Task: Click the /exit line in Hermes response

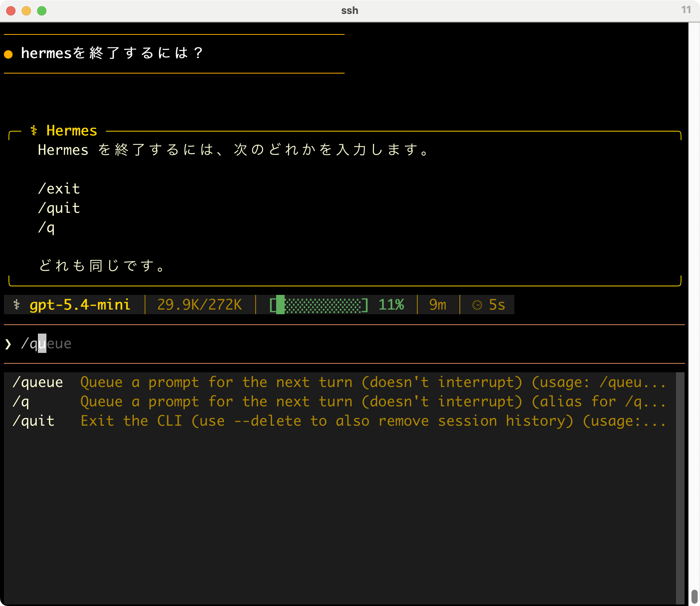Action: click(x=59, y=189)
